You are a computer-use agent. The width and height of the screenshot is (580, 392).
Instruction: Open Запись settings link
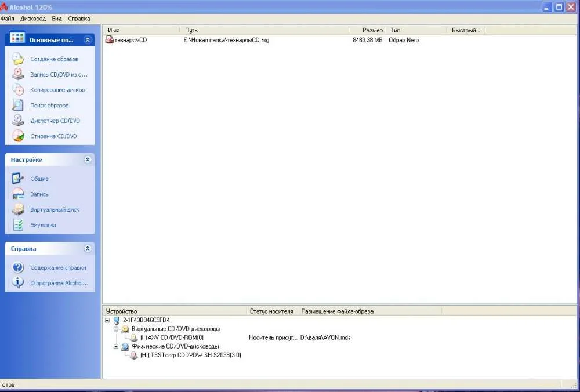(x=39, y=194)
